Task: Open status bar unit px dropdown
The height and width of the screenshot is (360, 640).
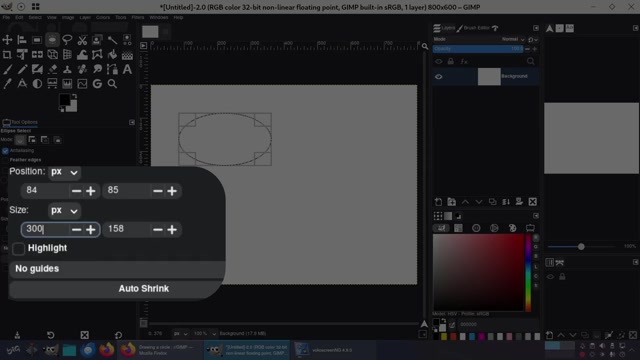Action: (180, 333)
